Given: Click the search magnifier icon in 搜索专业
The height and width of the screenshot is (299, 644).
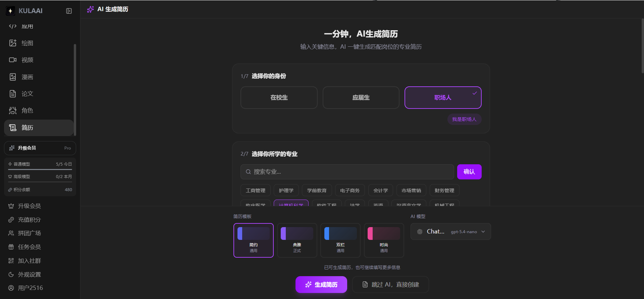Looking at the screenshot, I should 248,172.
